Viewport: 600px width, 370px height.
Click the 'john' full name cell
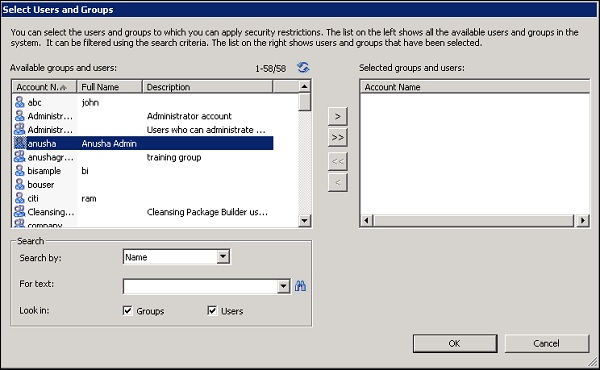pyautogui.click(x=90, y=103)
